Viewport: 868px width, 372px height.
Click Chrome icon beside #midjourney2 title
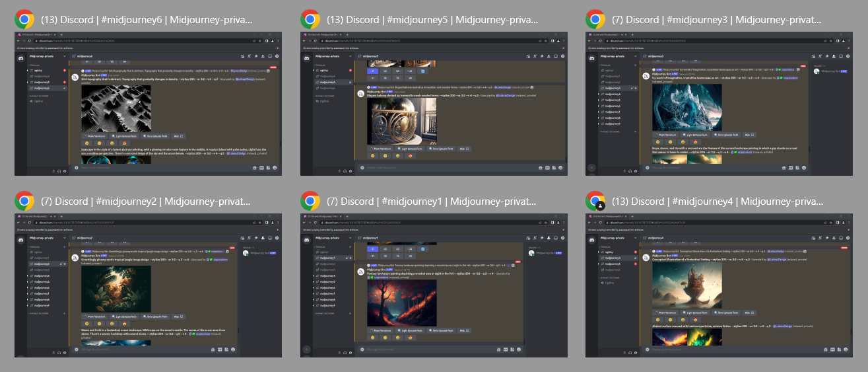[x=25, y=201]
